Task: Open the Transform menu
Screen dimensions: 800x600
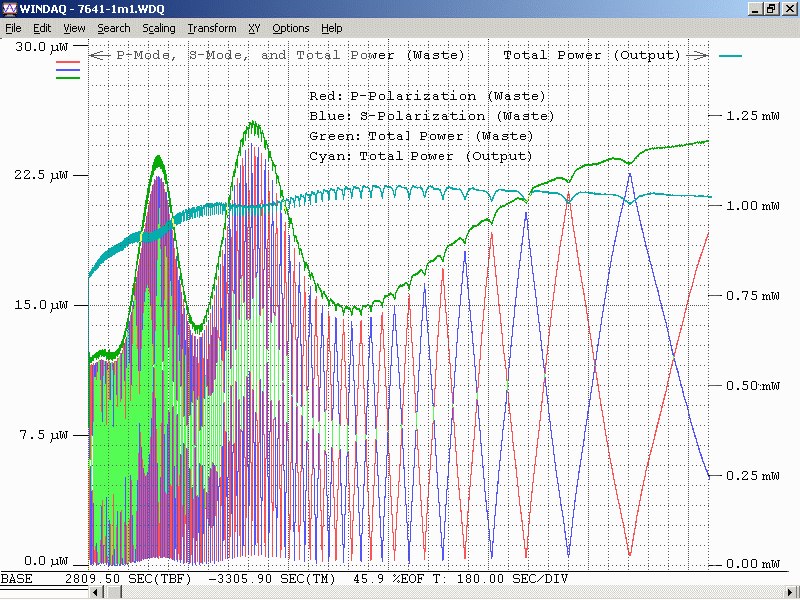Action: 212,28
